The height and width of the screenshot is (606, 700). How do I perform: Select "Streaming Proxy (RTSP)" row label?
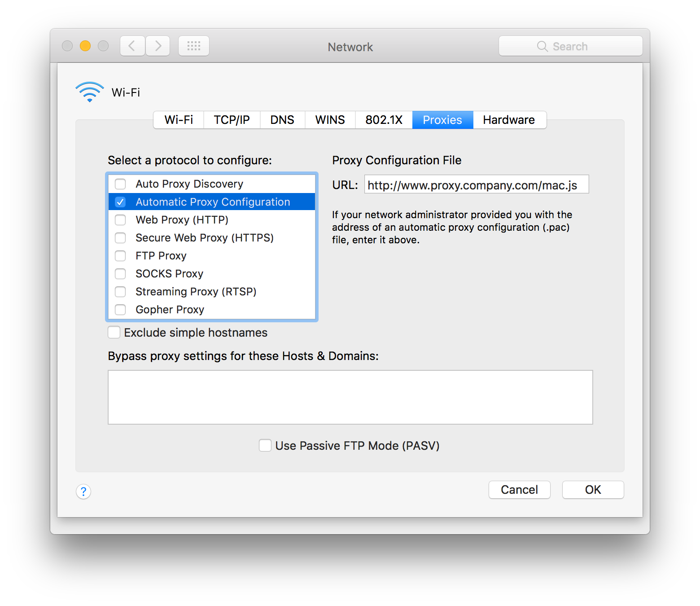coord(196,292)
